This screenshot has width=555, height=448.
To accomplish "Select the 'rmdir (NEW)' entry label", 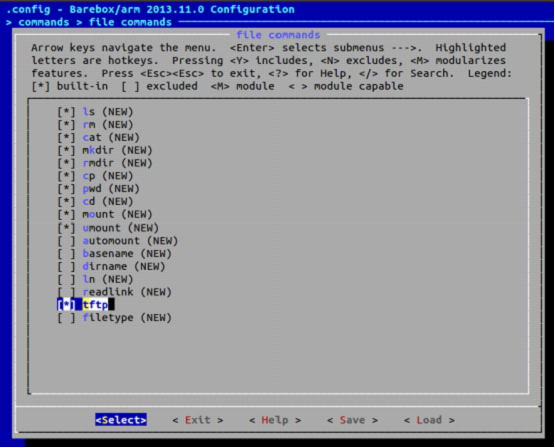I will 117,163.
